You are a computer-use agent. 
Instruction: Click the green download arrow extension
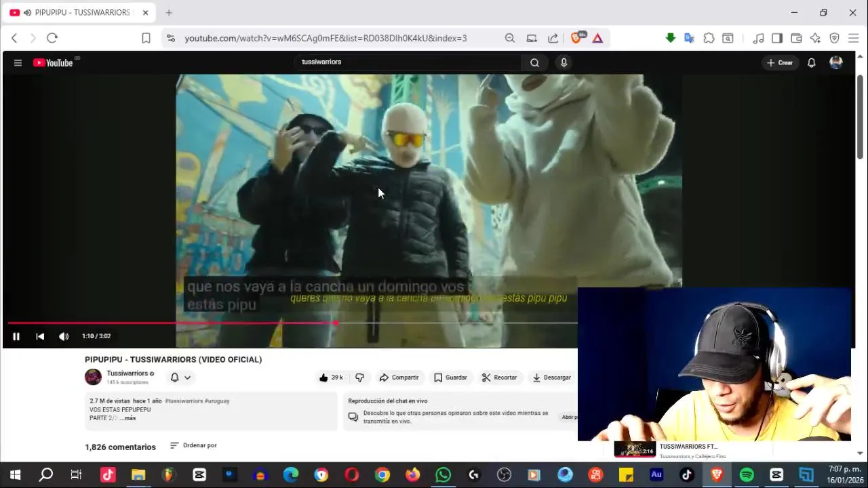[x=670, y=38]
